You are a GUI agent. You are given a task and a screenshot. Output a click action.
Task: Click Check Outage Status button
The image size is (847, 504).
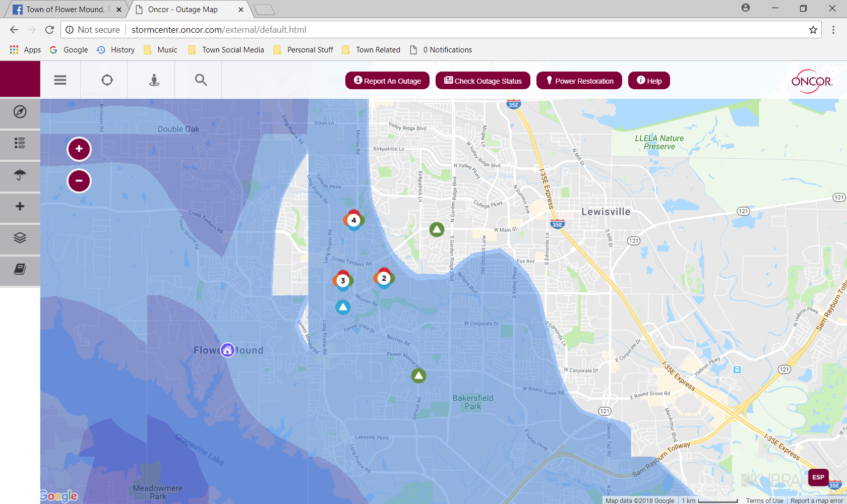pos(483,81)
